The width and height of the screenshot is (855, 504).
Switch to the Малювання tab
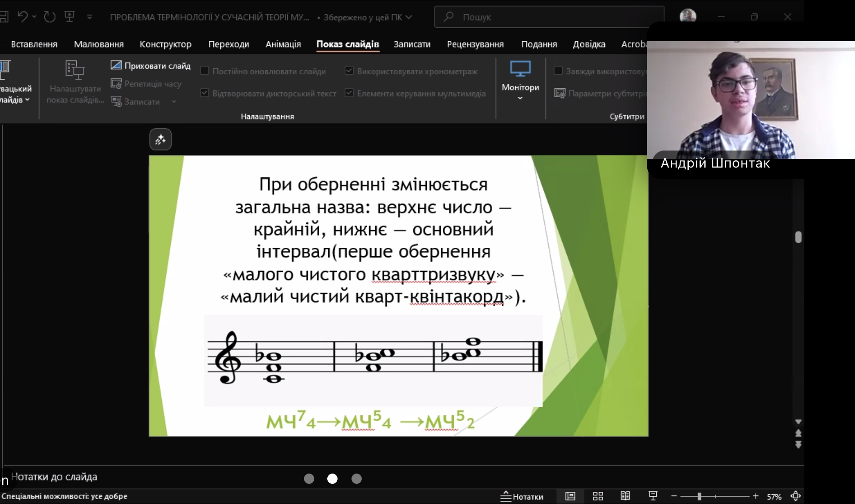(x=99, y=44)
